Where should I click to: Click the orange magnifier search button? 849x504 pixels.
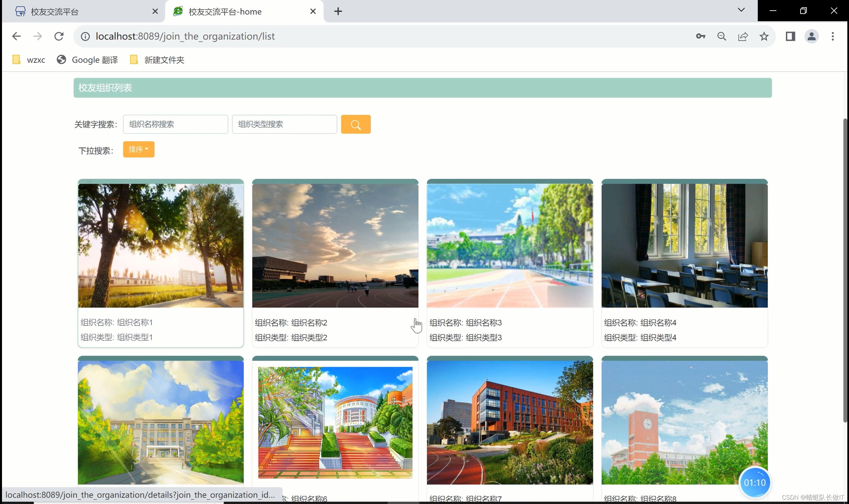(x=356, y=124)
